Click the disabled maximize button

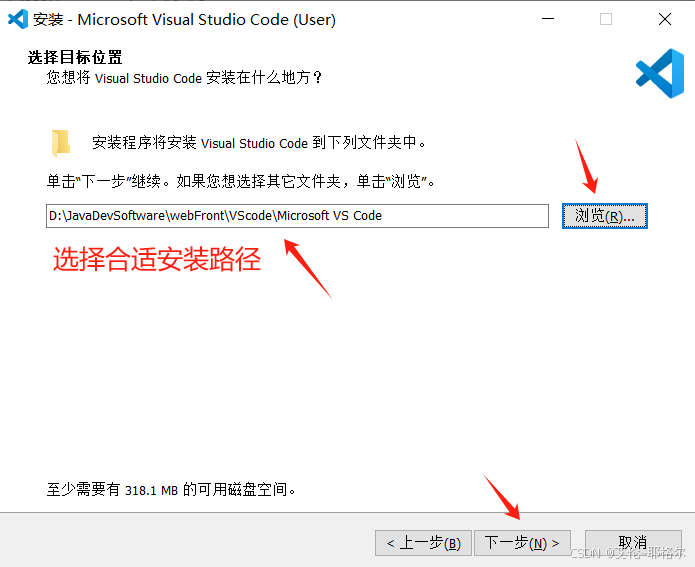point(606,19)
